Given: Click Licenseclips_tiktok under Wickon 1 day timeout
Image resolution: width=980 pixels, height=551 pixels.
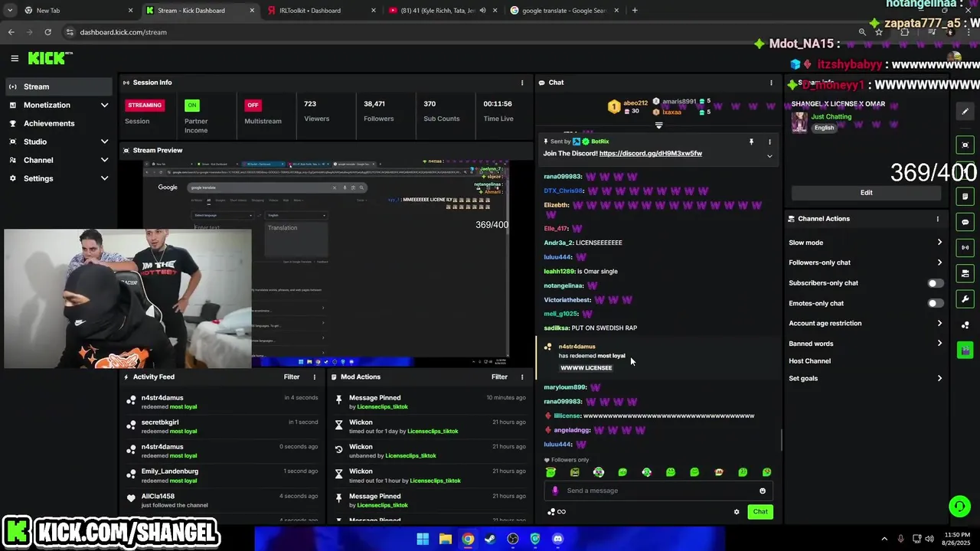Looking at the screenshot, I should [433, 432].
